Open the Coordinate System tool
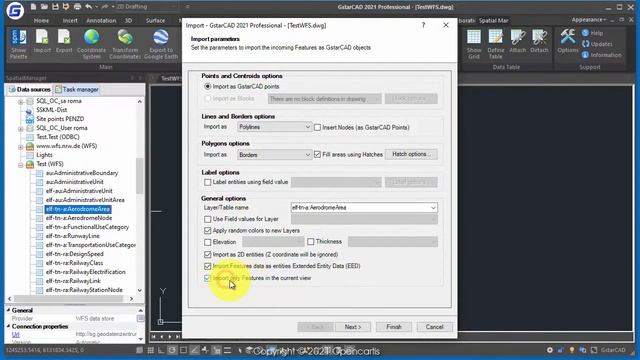 pyautogui.click(x=91, y=44)
